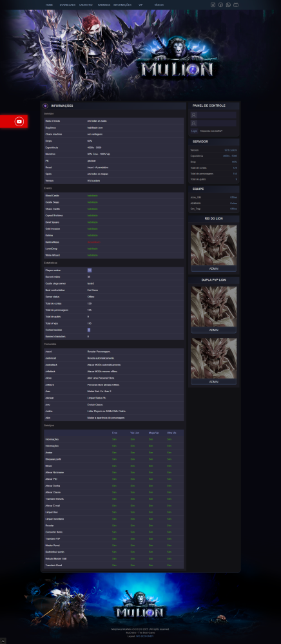281x644 pixels.
Task: Click the Ultra Vip column header
Action: 171,433
